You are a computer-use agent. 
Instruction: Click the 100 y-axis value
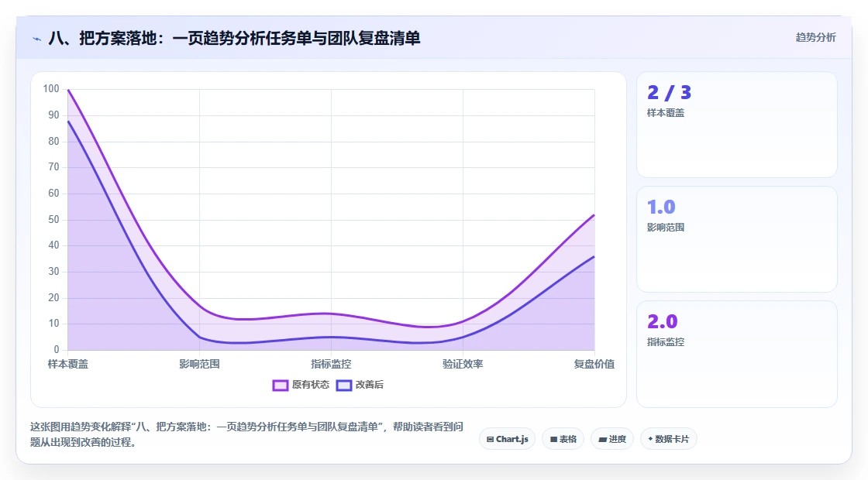pos(51,88)
